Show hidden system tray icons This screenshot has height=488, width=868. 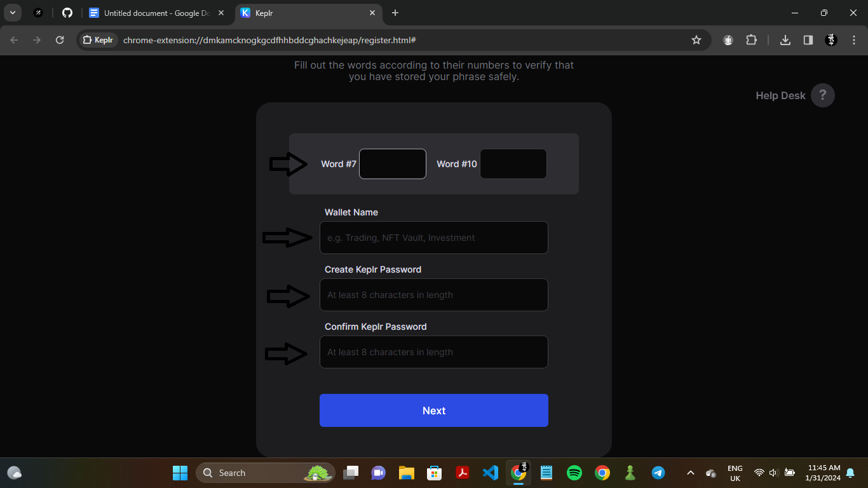(691, 473)
